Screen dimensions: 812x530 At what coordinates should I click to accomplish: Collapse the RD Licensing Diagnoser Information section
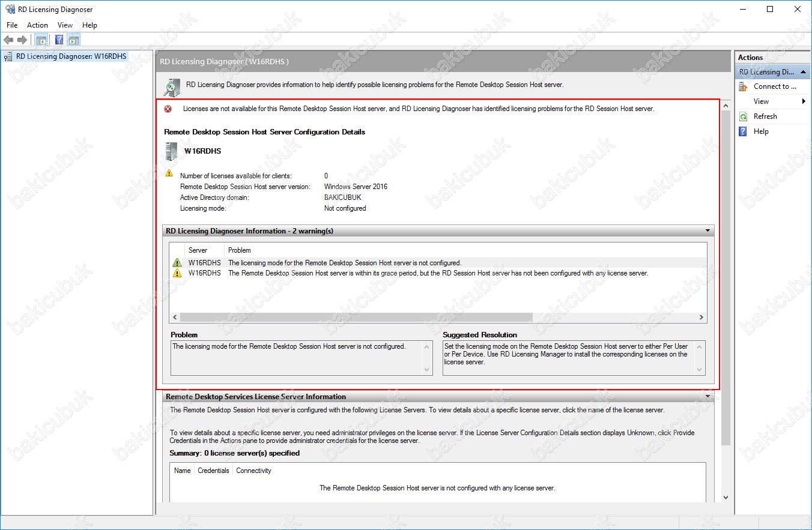[708, 230]
